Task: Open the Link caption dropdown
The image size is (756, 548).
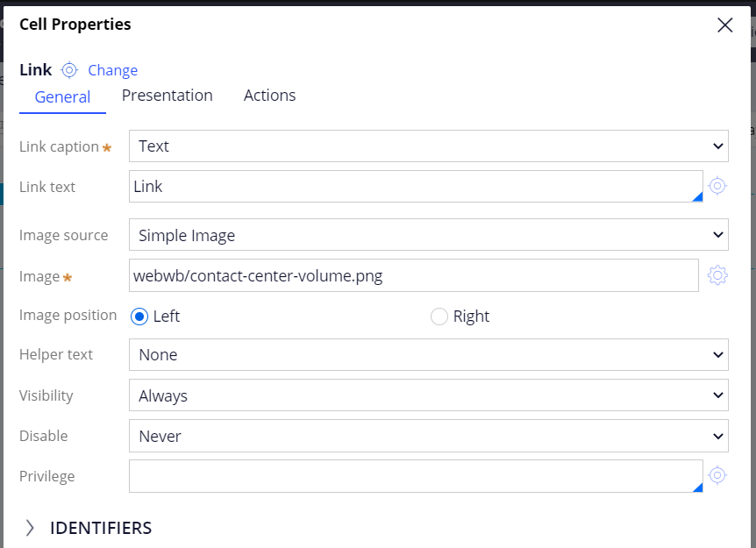Action: coord(428,146)
